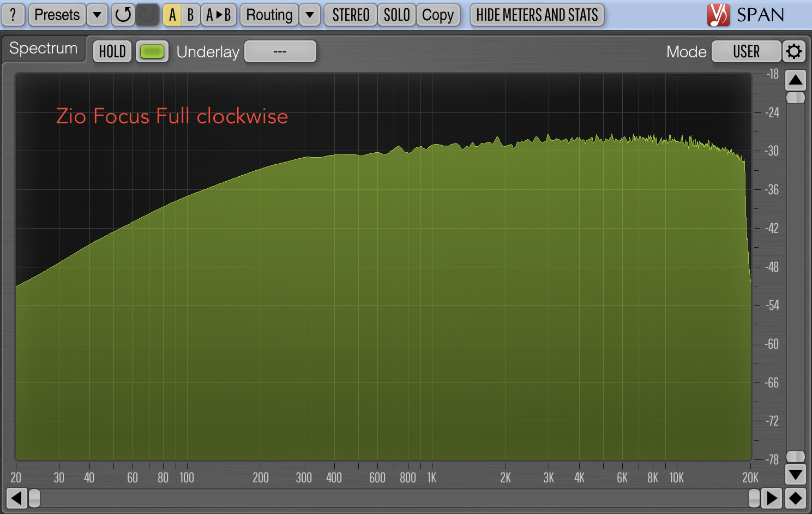Toggle the green spectrum enable switch
The height and width of the screenshot is (514, 812).
click(152, 51)
